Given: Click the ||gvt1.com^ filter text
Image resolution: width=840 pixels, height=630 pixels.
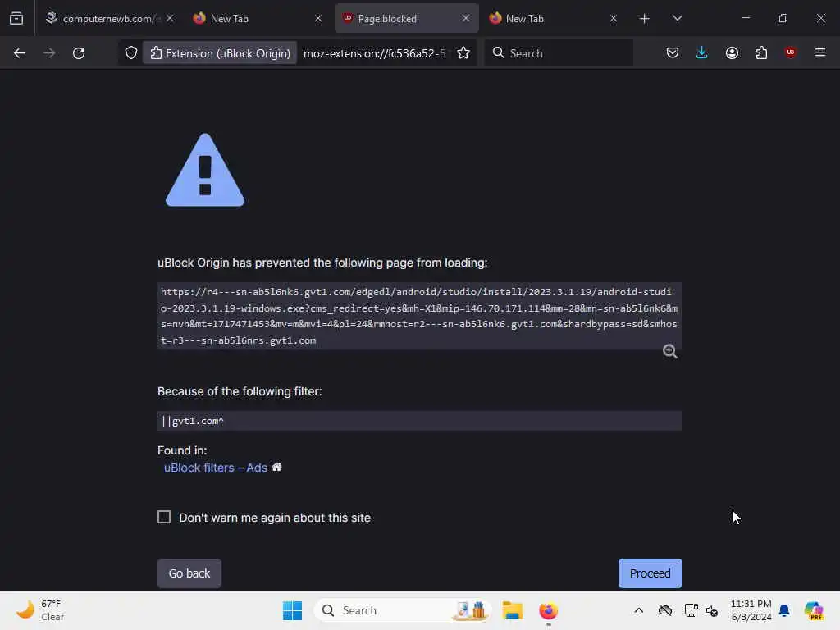Looking at the screenshot, I should click(192, 421).
